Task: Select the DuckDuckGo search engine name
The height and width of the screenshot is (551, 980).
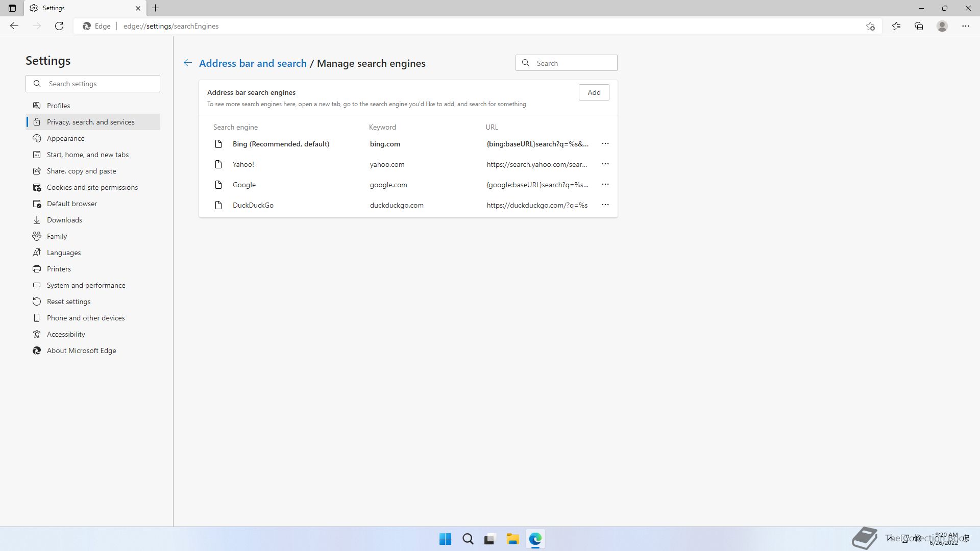Action: (x=253, y=205)
